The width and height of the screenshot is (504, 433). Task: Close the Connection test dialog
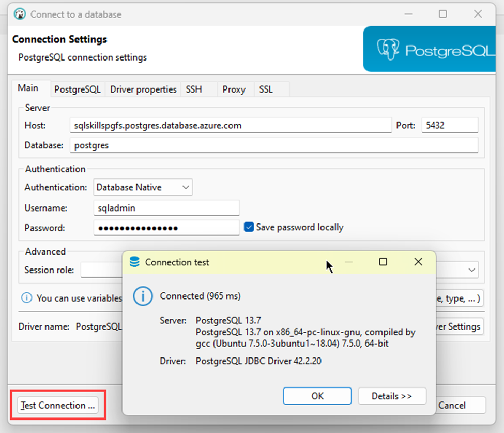pos(418,262)
